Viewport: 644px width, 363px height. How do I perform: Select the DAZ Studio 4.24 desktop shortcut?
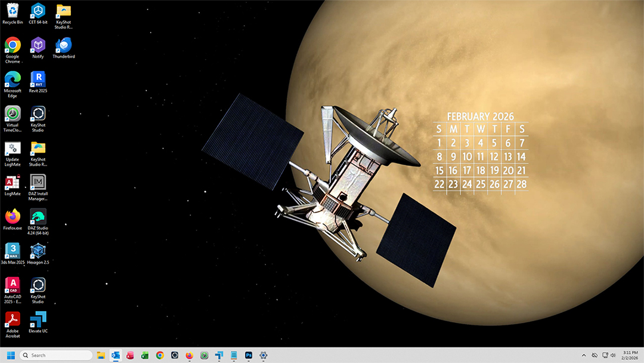[38, 217]
